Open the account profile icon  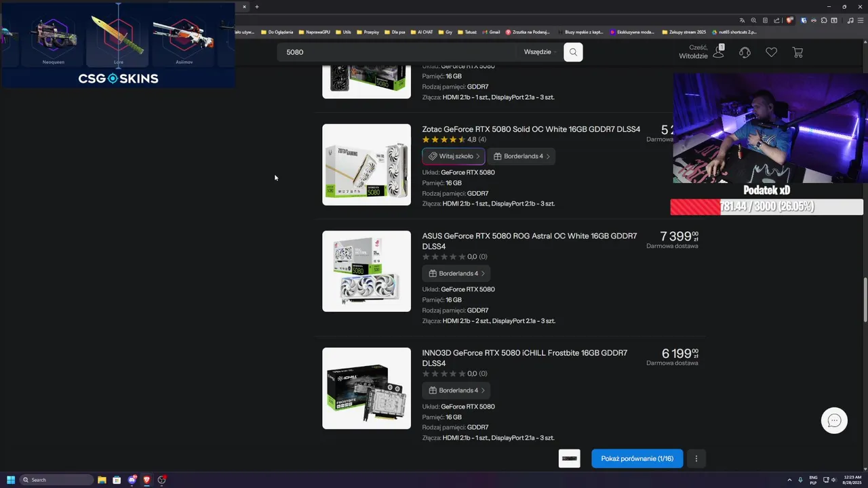[718, 52]
